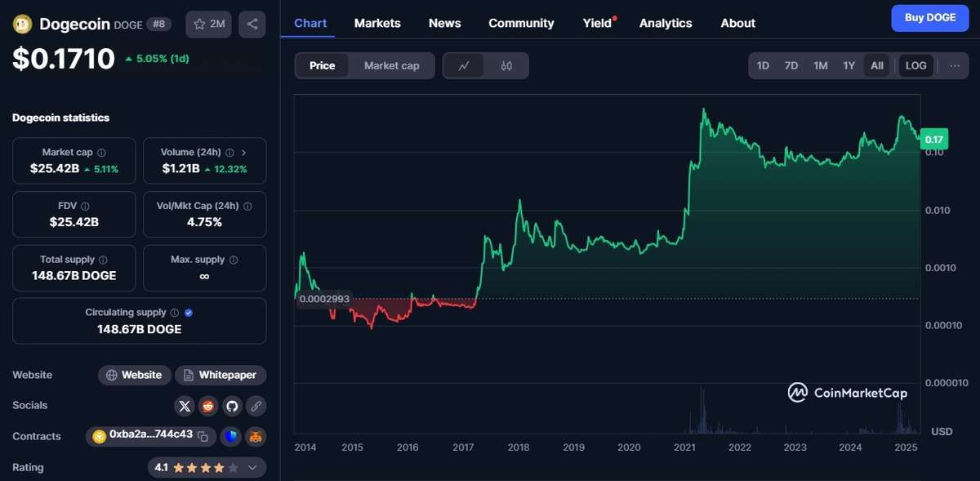Viewport: 980px width, 481px height.
Task: Switch to the candlestick chart view
Action: click(506, 65)
